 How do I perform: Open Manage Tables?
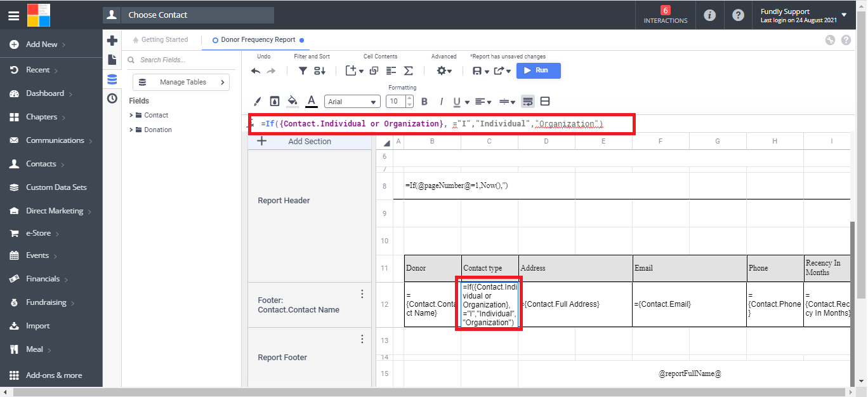[x=181, y=82]
